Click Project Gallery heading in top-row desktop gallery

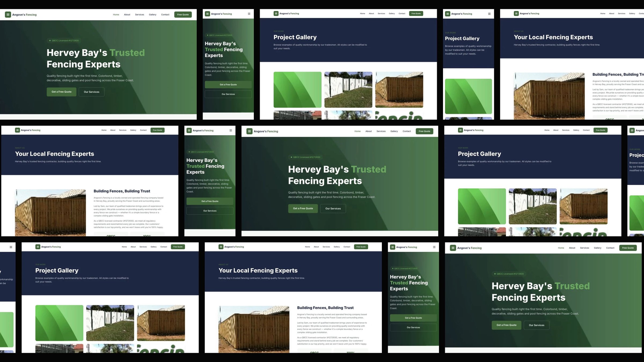[295, 37]
